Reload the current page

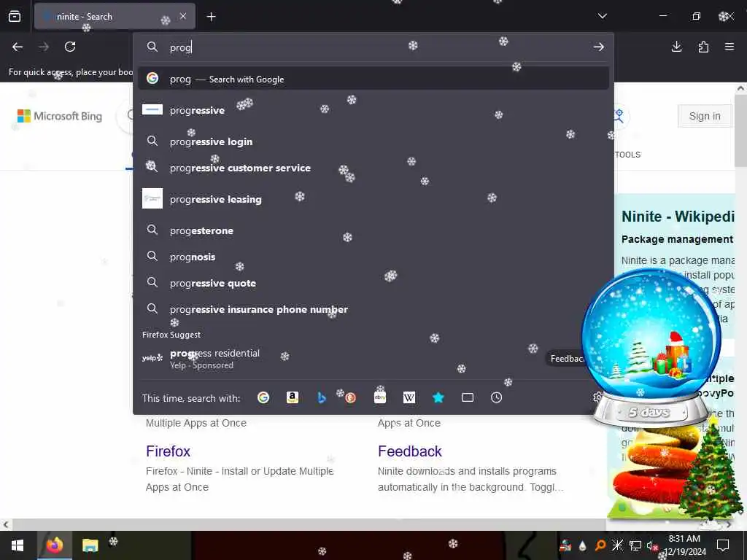(x=70, y=47)
